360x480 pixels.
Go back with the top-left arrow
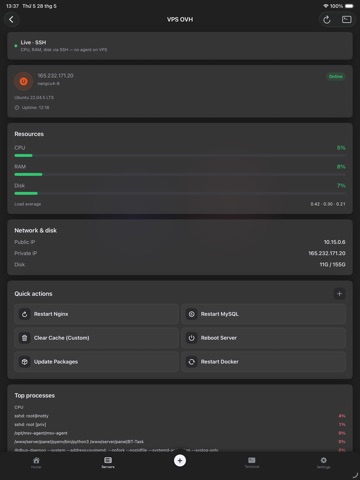(12, 19)
